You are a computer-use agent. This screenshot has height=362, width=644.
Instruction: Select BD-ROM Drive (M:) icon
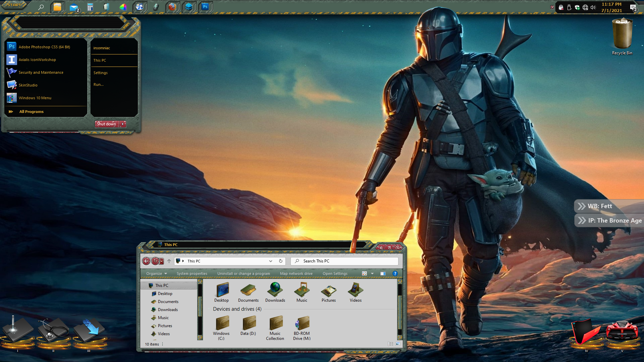[302, 328]
